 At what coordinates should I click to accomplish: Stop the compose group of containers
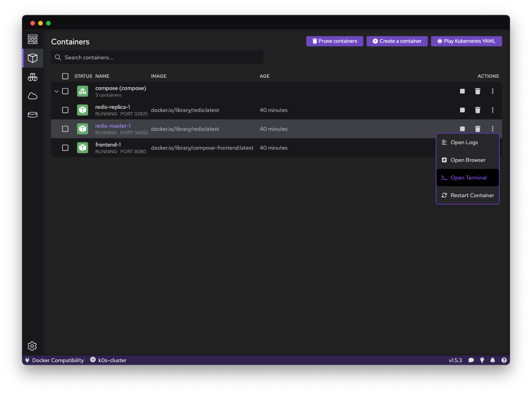tap(462, 91)
